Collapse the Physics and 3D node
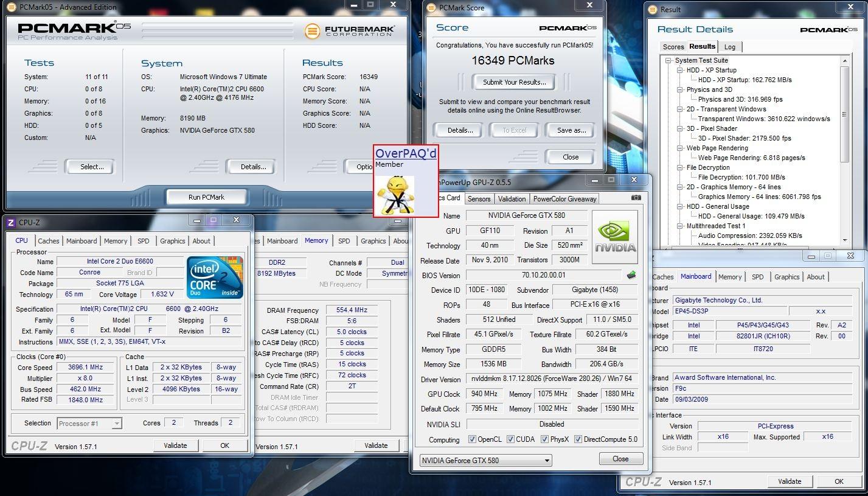 coord(680,89)
